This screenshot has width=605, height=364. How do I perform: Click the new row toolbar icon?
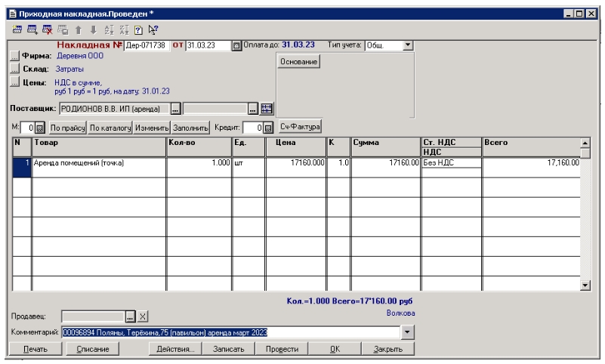click(17, 29)
